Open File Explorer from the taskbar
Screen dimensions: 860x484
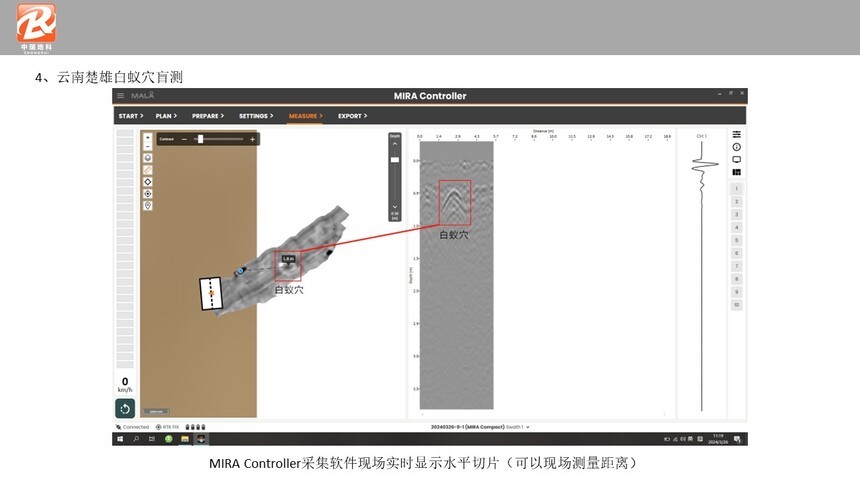point(185,439)
